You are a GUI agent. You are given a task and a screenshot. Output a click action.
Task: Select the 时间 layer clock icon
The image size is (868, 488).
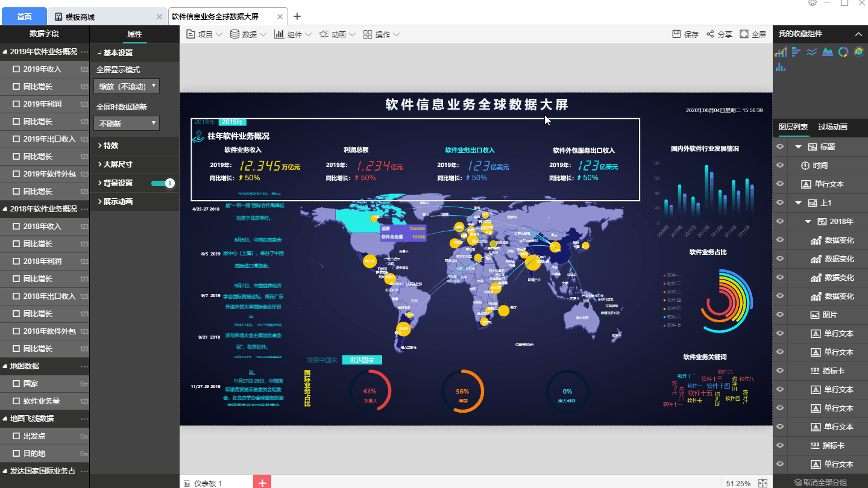pos(805,166)
